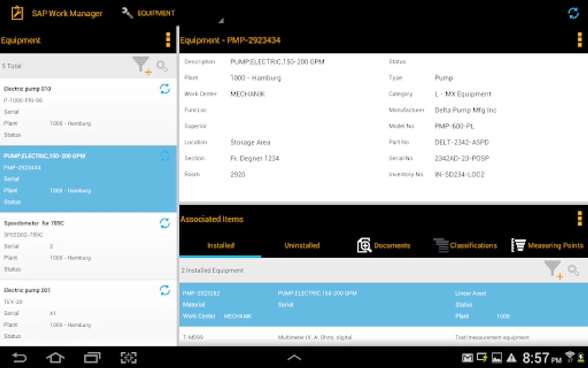Image resolution: width=588 pixels, height=368 pixels.
Task: Open the clock showing 8:57 PM
Action: [542, 358]
